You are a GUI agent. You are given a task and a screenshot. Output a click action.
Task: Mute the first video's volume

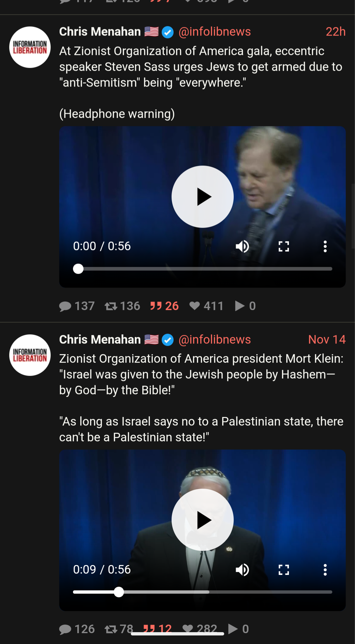tap(243, 246)
